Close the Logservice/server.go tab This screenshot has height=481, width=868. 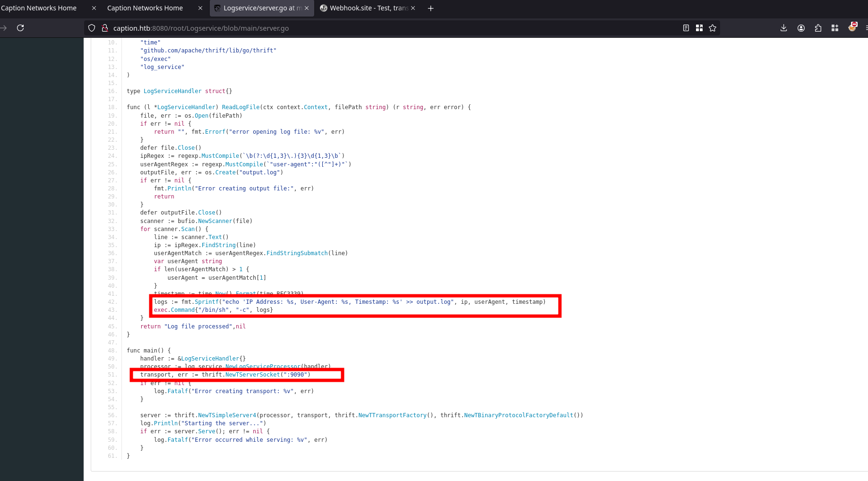point(307,8)
